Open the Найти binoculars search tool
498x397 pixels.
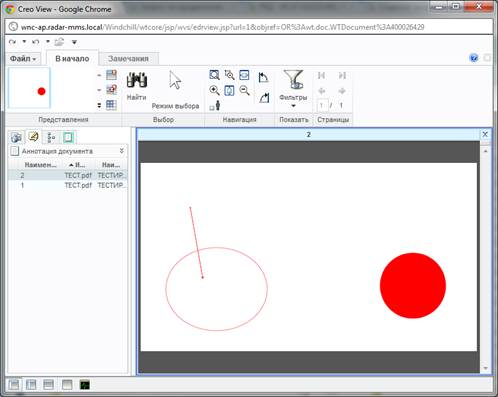[137, 86]
